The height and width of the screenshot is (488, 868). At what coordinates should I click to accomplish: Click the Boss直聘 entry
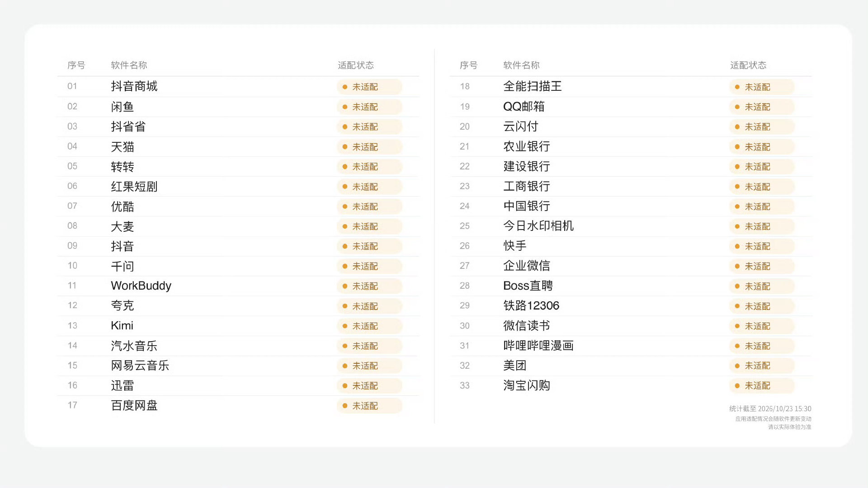pyautogui.click(x=528, y=286)
